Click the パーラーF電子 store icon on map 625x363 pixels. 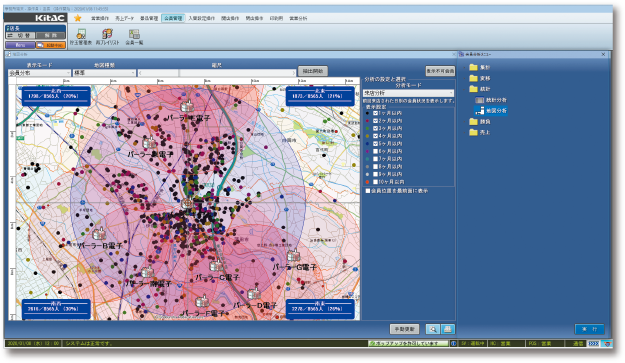pyautogui.click(x=202, y=300)
